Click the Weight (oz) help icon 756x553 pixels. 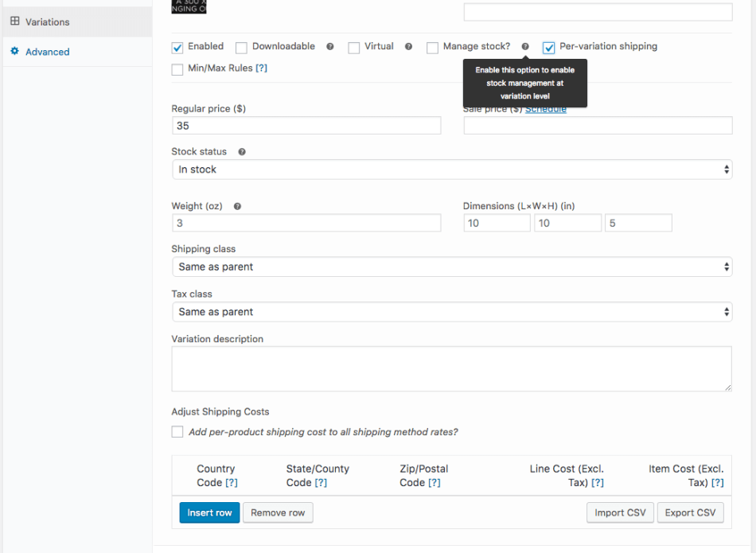tap(236, 205)
